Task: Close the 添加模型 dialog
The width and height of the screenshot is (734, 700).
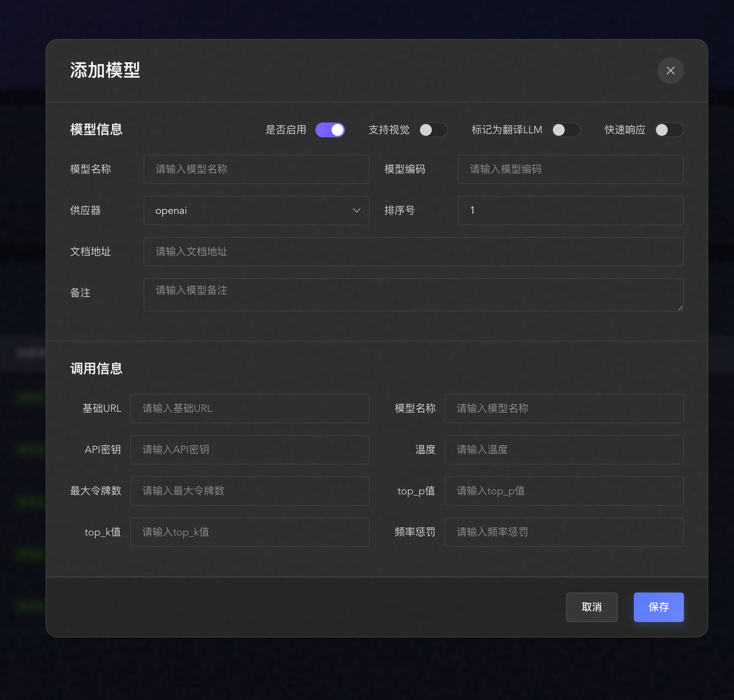Action: (x=670, y=71)
